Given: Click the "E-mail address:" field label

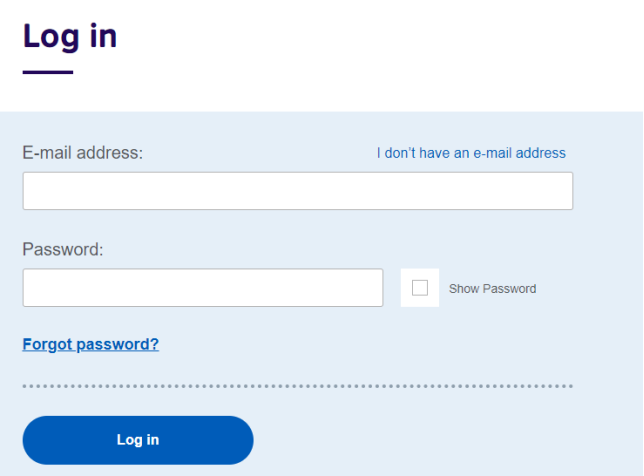Looking at the screenshot, I should pos(83,153).
